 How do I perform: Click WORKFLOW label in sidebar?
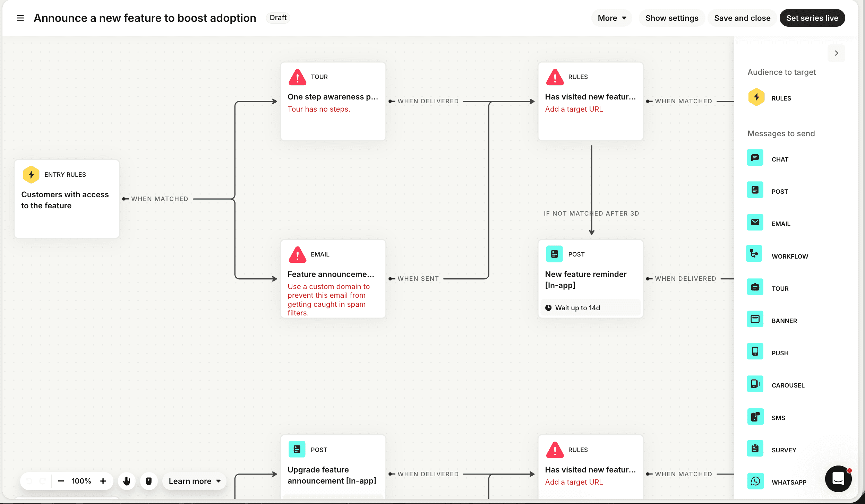[790, 256]
